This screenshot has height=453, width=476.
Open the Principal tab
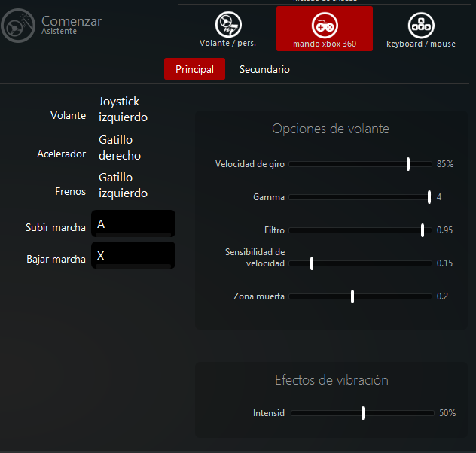pos(194,69)
